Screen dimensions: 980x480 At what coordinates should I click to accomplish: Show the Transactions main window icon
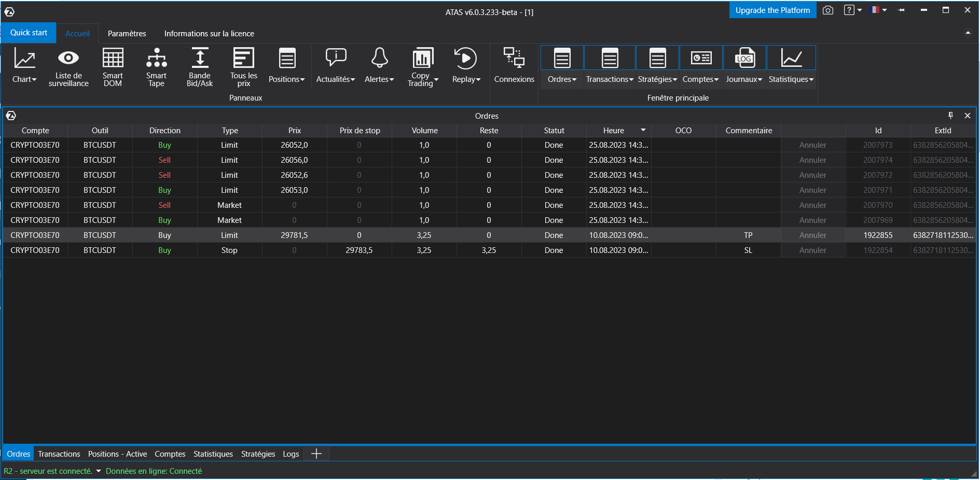tap(610, 58)
